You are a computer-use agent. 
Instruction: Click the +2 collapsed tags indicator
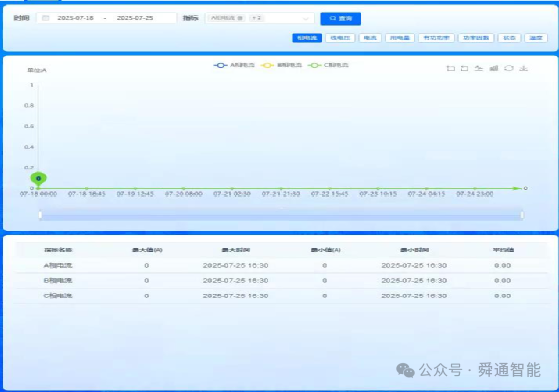[257, 18]
